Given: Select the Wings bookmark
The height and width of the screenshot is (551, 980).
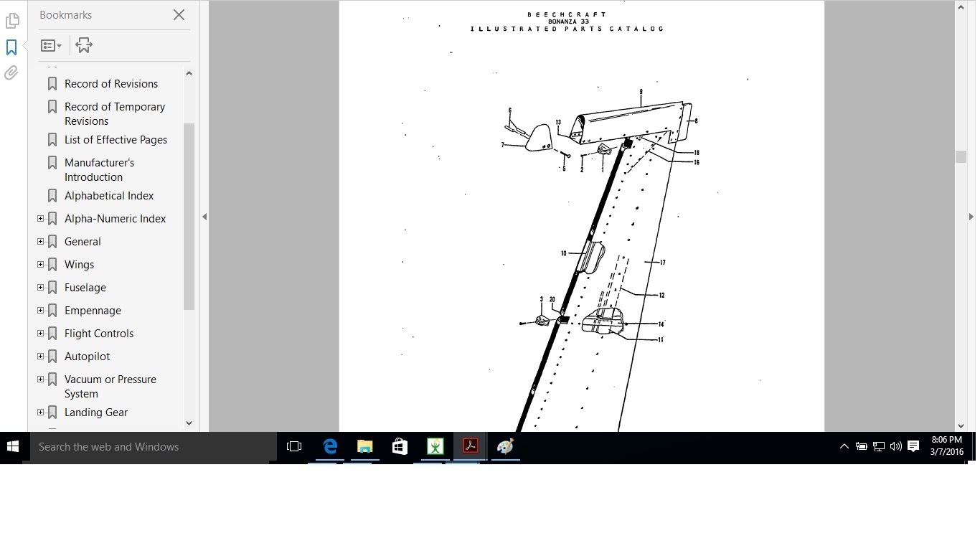Looking at the screenshot, I should point(79,265).
